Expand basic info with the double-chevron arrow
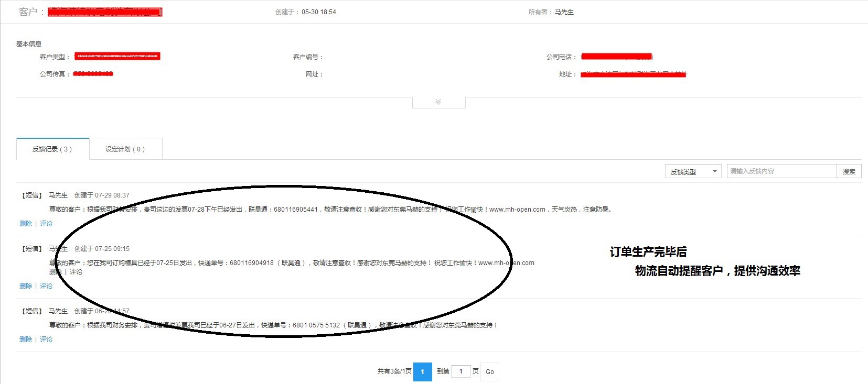Viewport: 868px width, 384px height. [438, 102]
